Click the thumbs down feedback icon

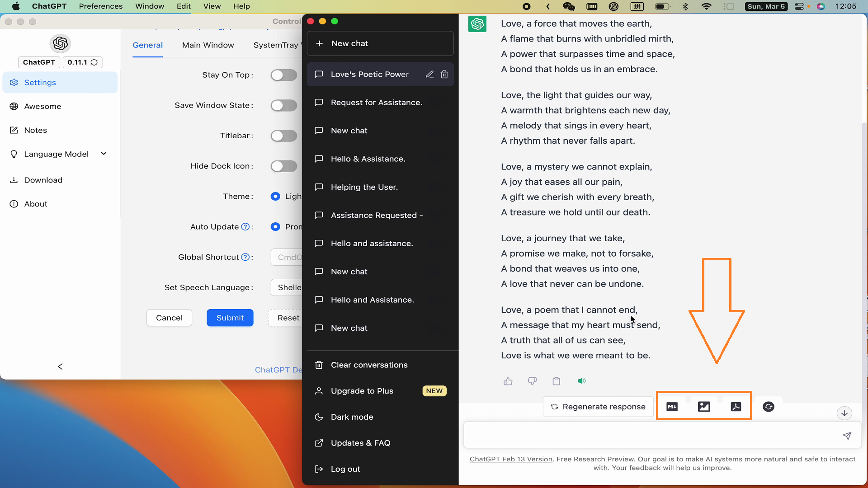point(532,381)
